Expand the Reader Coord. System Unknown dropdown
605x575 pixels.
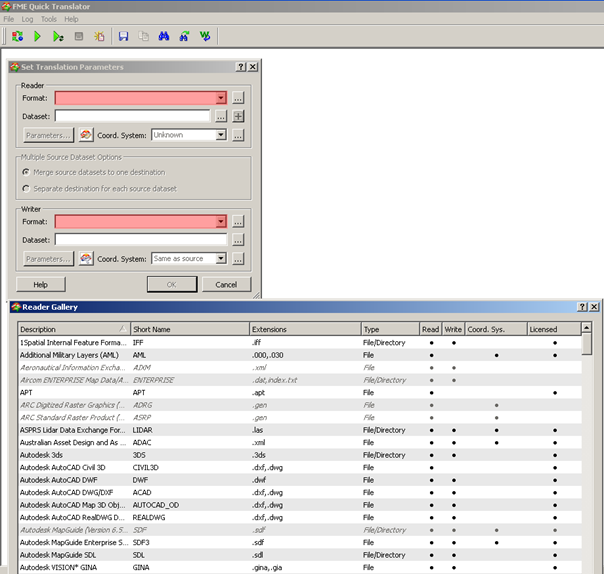[x=221, y=135]
